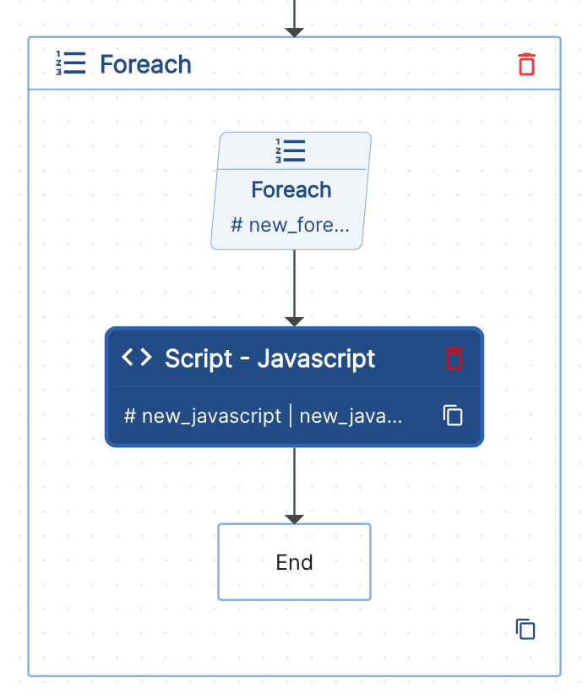Select the Foreach node label
588x700 pixels.
(291, 189)
